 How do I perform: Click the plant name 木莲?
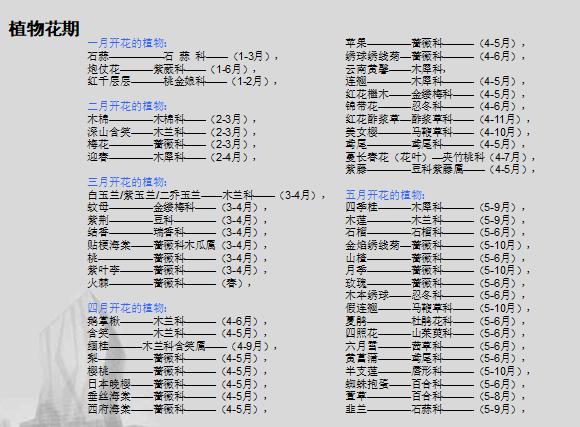[x=356, y=220]
